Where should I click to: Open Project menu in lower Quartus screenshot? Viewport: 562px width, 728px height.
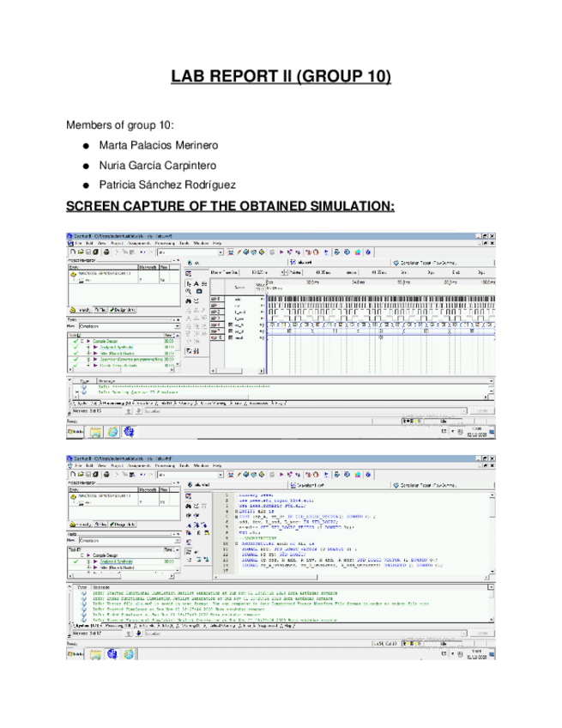click(x=117, y=465)
